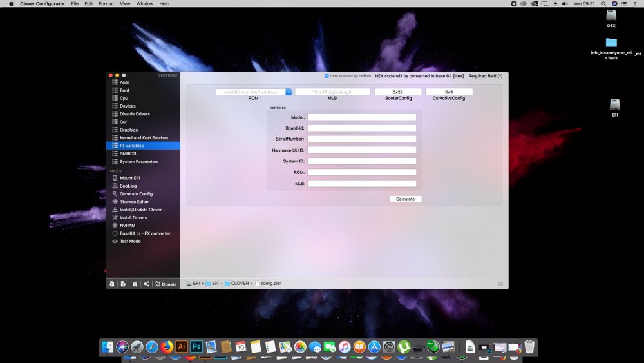Toggle the Item enabled by default checkbox

coord(327,76)
